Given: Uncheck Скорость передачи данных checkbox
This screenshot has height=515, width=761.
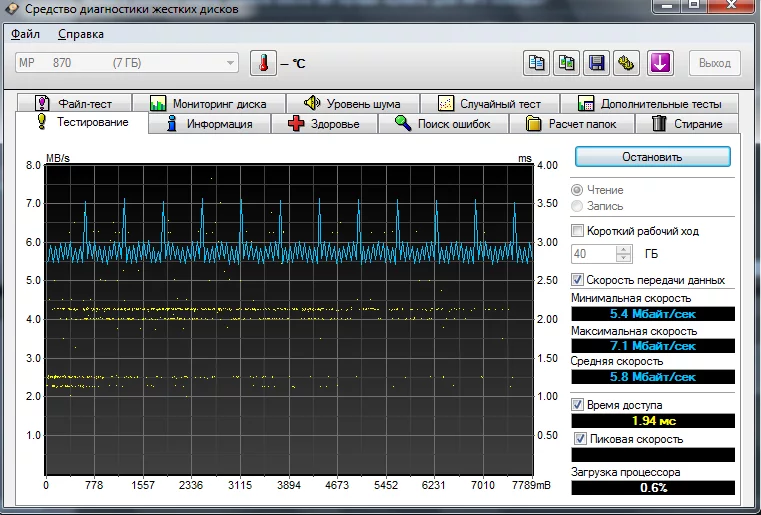Looking at the screenshot, I should (577, 280).
